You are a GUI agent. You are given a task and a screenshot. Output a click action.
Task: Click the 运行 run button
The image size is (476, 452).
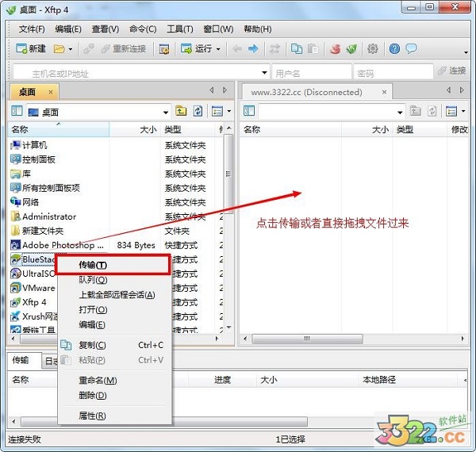197,48
